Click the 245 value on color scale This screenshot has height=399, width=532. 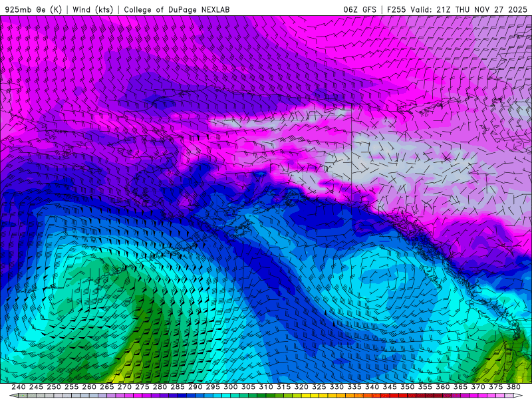[36, 387]
